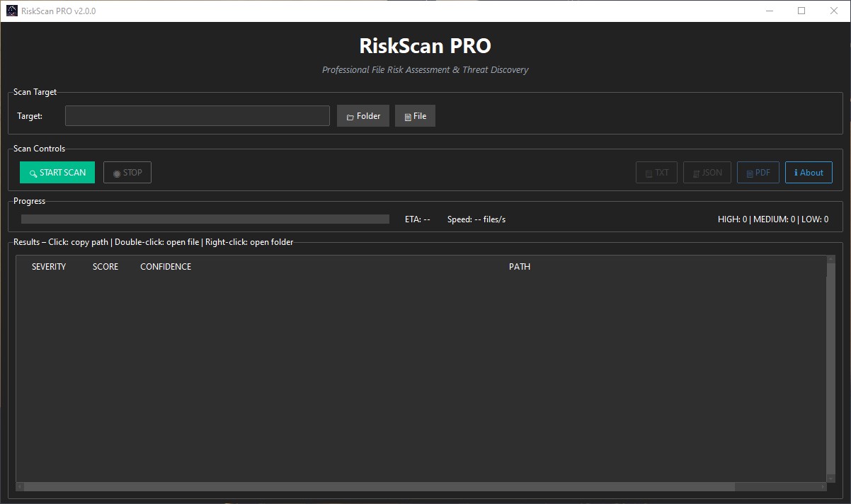851x504 pixels.
Task: Start a new scan
Action: pos(57,172)
